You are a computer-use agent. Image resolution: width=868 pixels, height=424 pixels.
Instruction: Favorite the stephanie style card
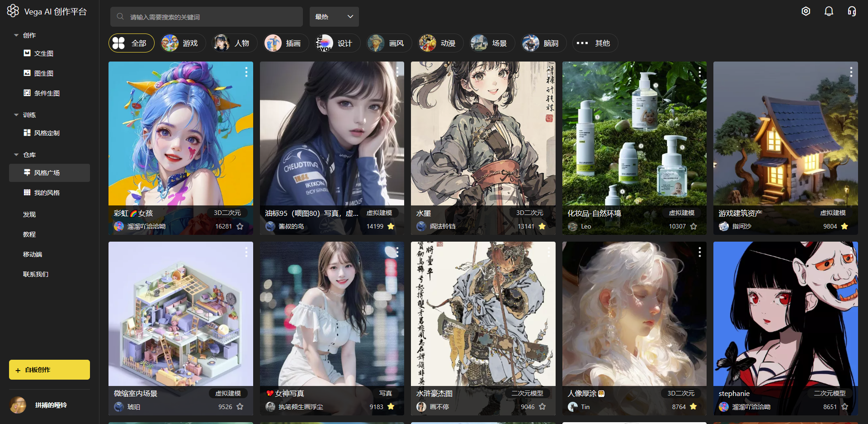click(844, 407)
